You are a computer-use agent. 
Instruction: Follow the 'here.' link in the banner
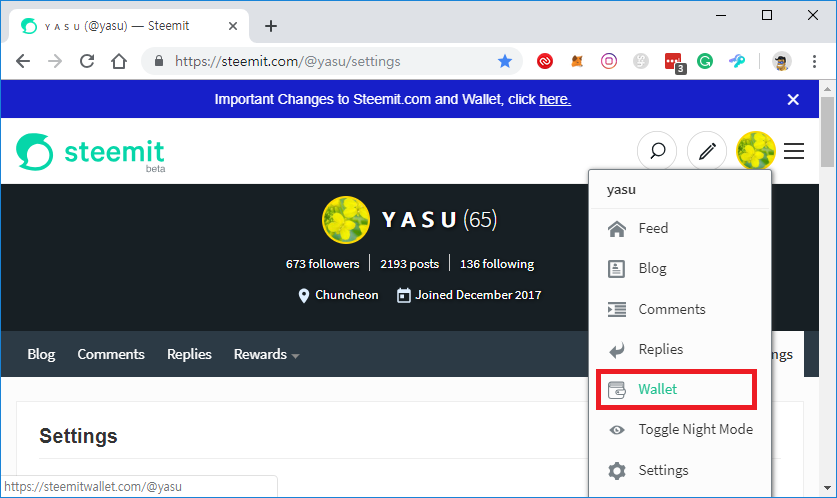click(x=555, y=99)
